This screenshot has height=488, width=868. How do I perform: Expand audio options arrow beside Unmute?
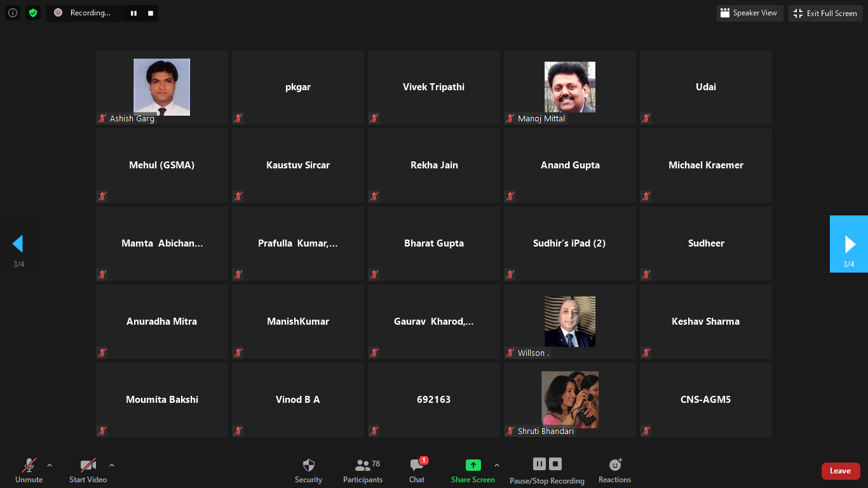[50, 465]
